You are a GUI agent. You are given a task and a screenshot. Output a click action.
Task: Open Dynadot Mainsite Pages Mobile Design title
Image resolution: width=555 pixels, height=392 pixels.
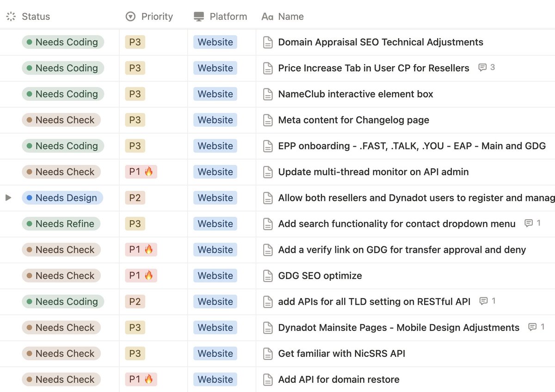(399, 327)
